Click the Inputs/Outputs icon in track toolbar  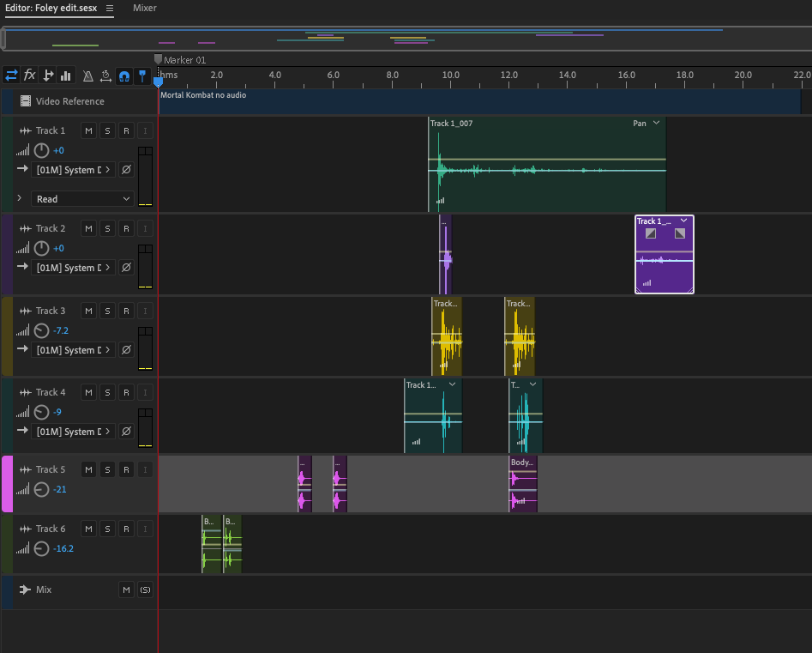[x=11, y=76]
